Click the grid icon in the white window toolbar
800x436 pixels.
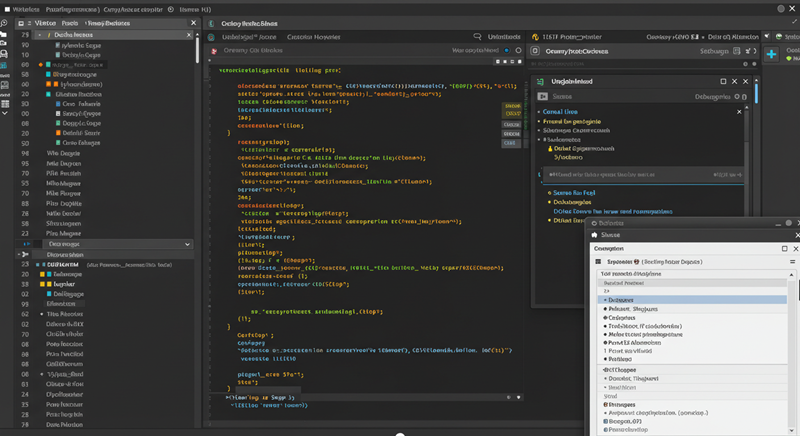click(x=598, y=262)
